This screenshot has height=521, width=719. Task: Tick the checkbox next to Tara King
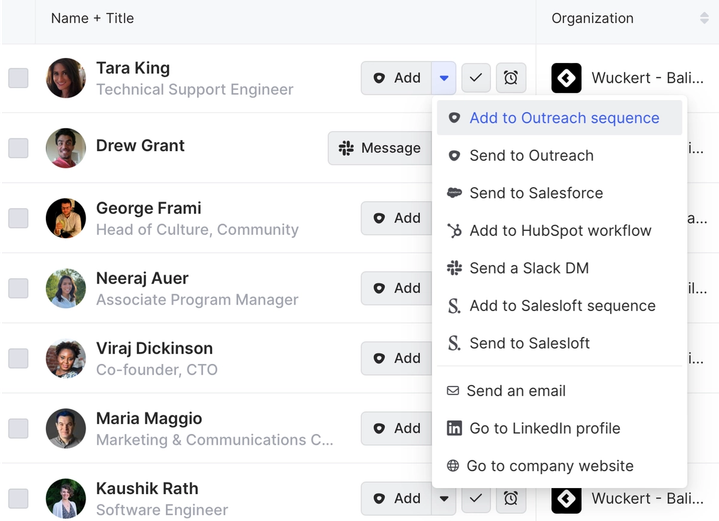tap(18, 78)
